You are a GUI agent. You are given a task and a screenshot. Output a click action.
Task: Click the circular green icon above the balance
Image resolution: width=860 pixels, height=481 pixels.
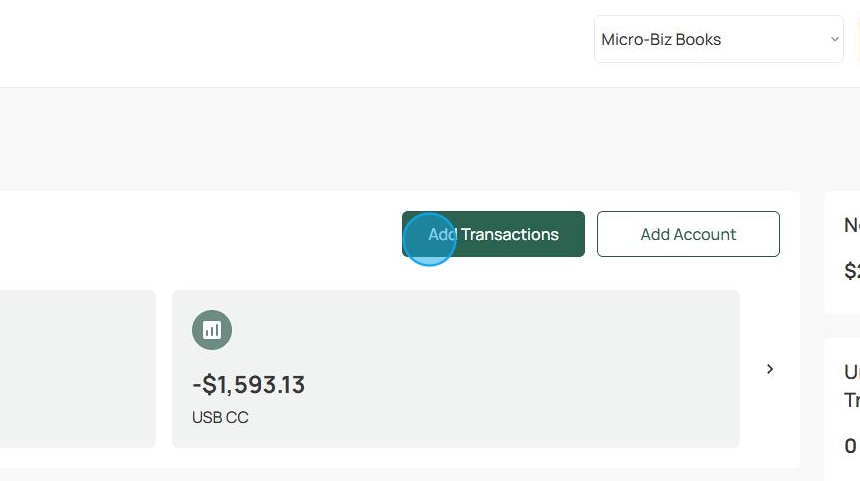pyautogui.click(x=212, y=330)
